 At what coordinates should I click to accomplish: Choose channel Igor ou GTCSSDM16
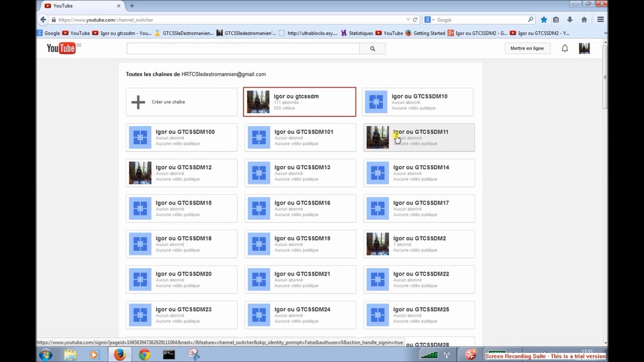pos(300,208)
